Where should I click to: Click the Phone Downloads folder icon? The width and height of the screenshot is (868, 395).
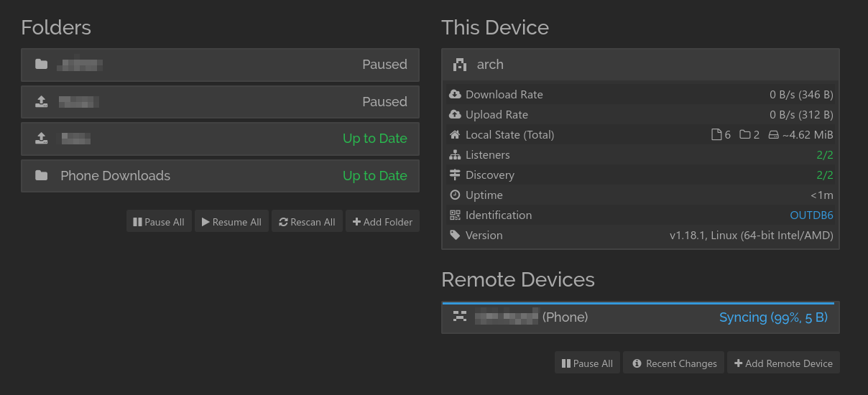[x=42, y=176]
